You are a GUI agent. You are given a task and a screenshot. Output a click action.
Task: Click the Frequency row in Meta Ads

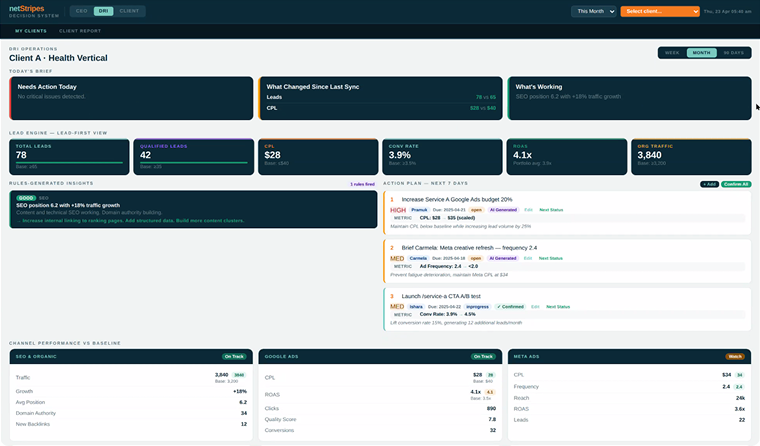tap(629, 387)
